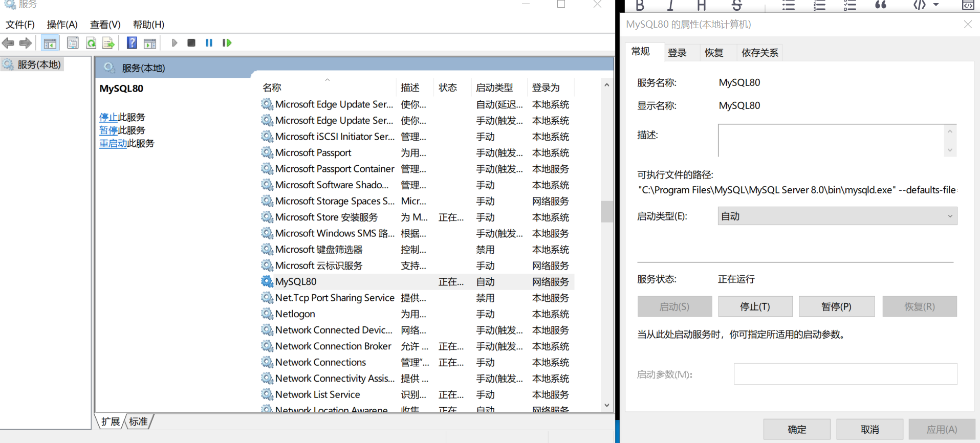Screen dimensions: 980x443
Task: Sort by the 名称 column header
Action: 328,87
